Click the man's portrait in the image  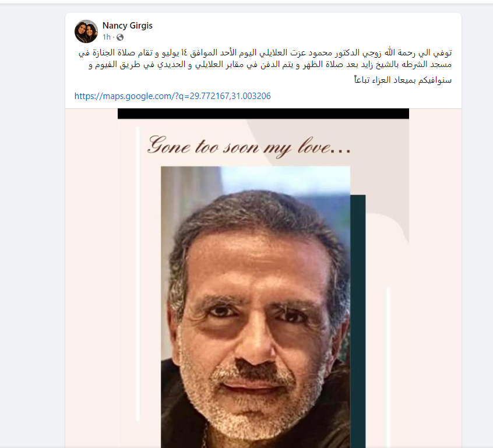coord(255,307)
